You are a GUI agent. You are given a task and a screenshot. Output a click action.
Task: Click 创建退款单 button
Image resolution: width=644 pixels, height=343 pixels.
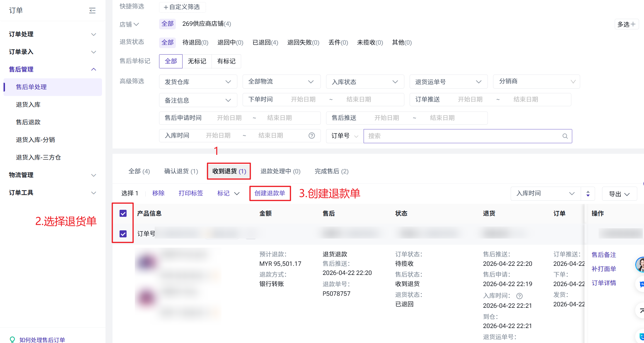[x=270, y=193]
